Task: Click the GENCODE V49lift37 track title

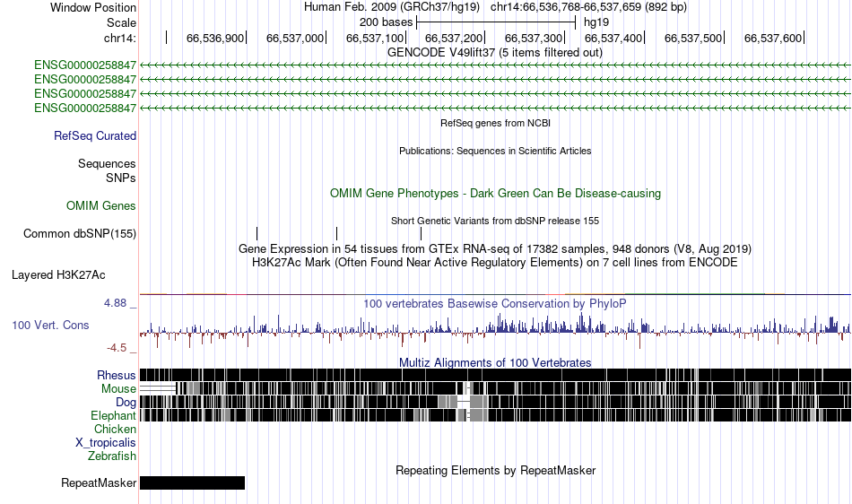Action: point(495,53)
